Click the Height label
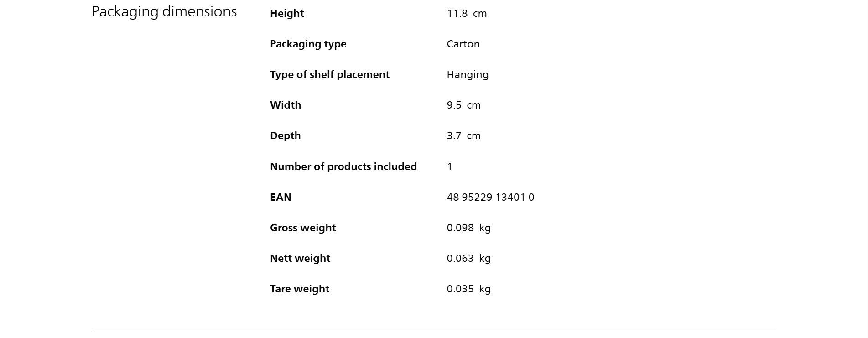This screenshot has width=868, height=338. point(287,14)
